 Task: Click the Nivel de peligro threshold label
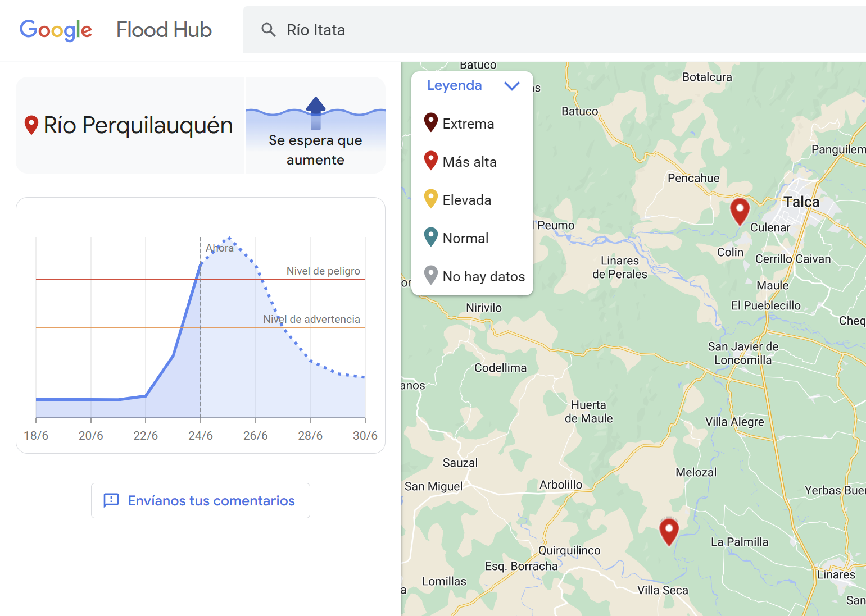tap(323, 271)
